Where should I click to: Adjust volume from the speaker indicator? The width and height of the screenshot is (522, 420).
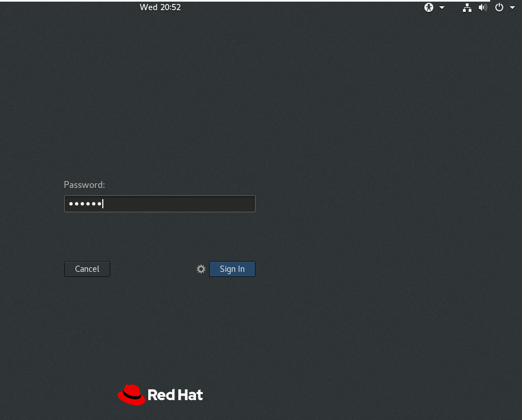click(482, 7)
